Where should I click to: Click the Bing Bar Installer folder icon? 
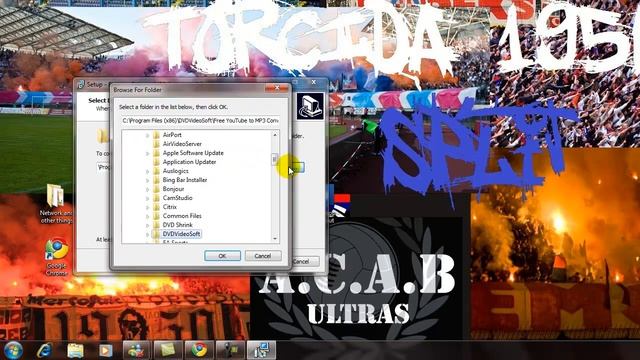(156, 180)
